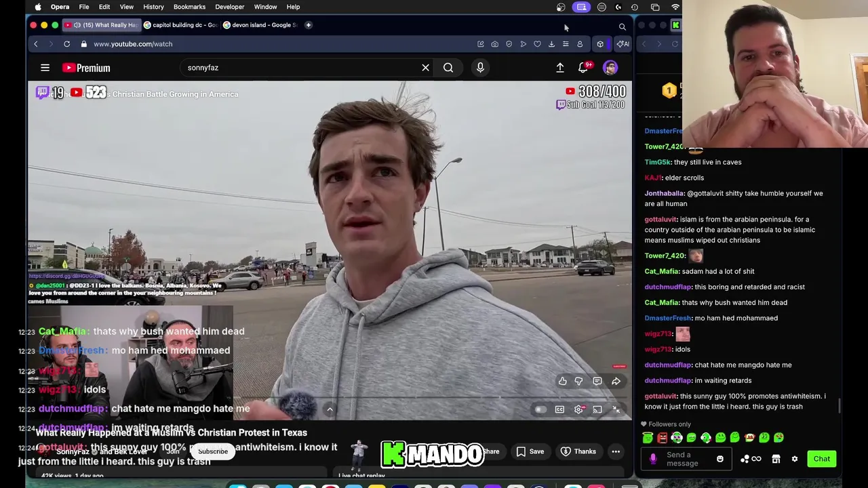Open the emoji picker in Kick message box
Screen dimensions: 868x488
pos(719,459)
